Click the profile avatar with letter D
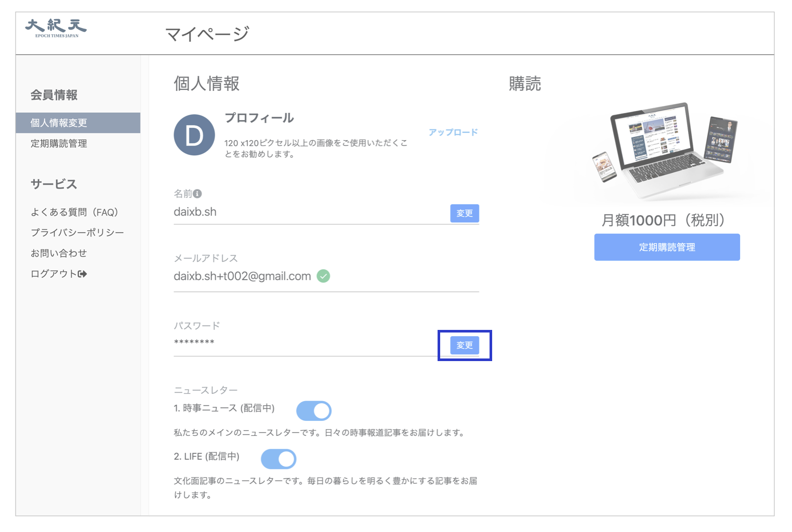Screen dimensions: 792x532 tap(194, 135)
